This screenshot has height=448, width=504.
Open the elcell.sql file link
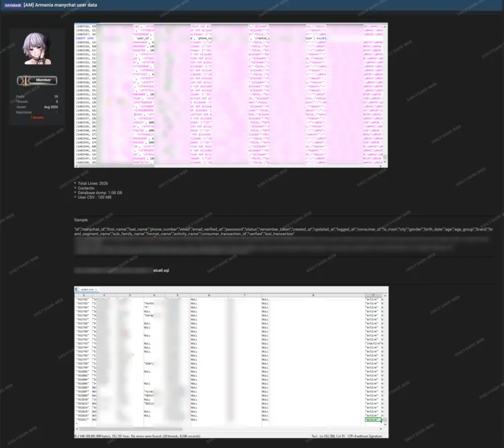(161, 270)
